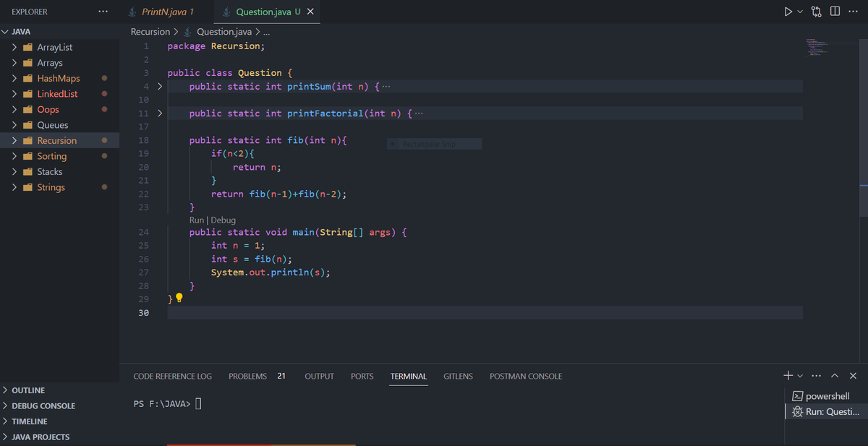Close the Question.java tab
This screenshot has width=868, height=446.
coord(310,12)
